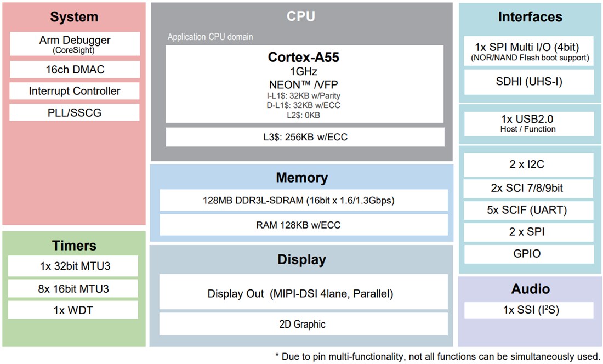
Task: Select the 5x SCIF (UART) box
Action: (529, 209)
